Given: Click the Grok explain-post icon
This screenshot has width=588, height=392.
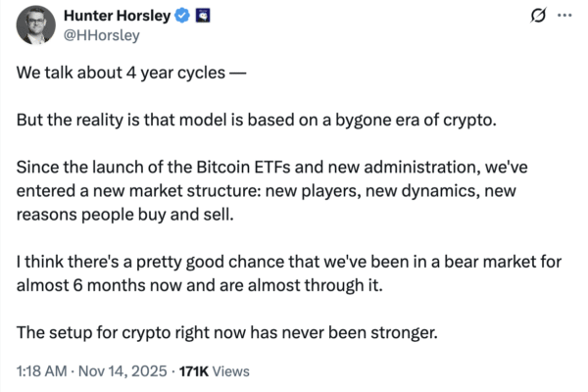Looking at the screenshot, I should [536, 17].
